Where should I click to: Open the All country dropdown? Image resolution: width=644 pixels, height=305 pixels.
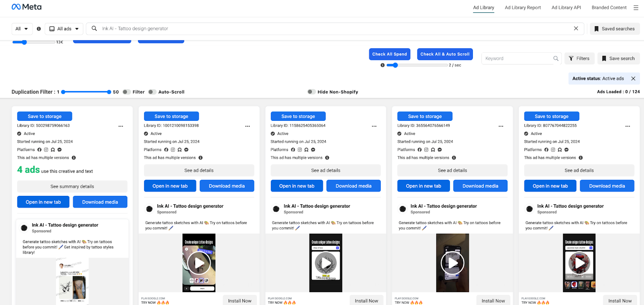[x=22, y=29]
